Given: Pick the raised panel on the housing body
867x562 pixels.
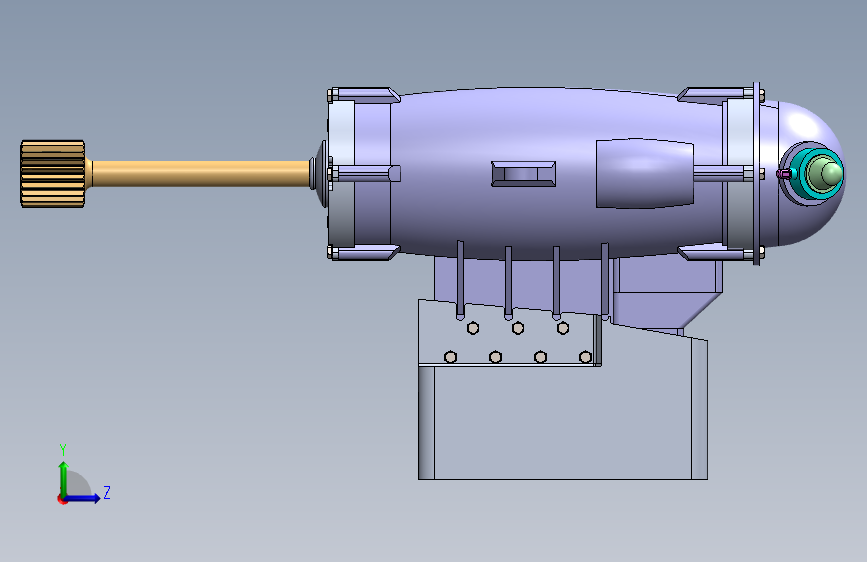Looking at the screenshot, I should 644,173.
